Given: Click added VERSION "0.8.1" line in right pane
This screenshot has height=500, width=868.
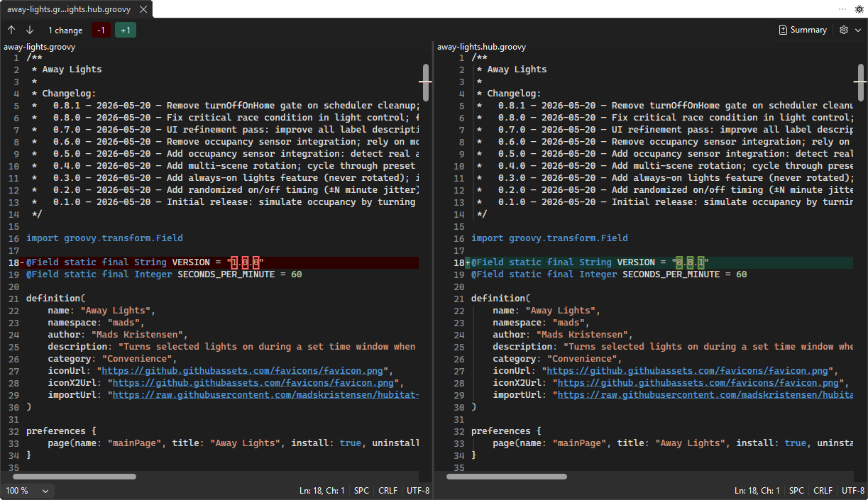Looking at the screenshot, I should point(662,262).
